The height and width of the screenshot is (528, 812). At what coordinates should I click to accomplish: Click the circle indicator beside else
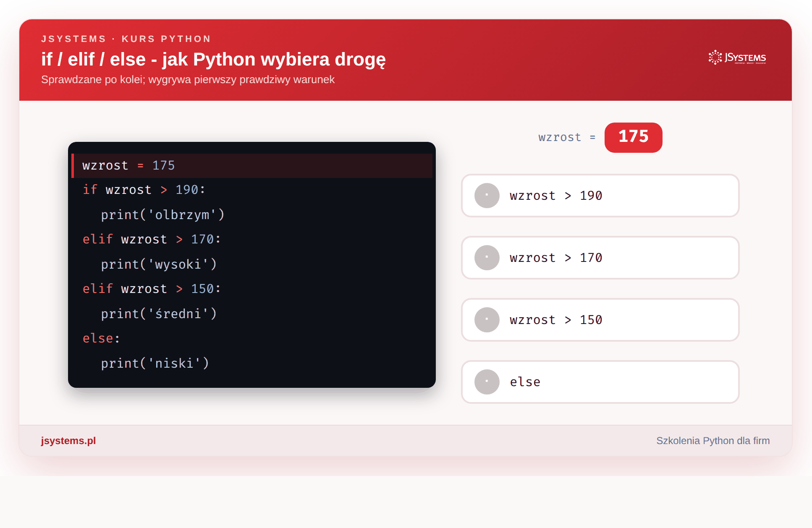[487, 382]
